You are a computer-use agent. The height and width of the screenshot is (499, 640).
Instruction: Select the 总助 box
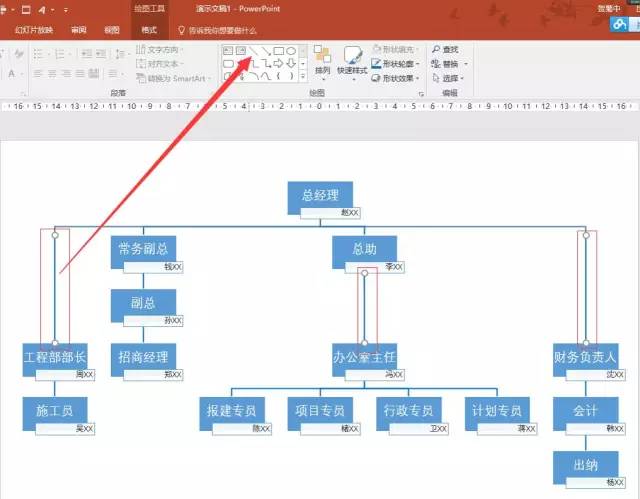[x=364, y=252]
